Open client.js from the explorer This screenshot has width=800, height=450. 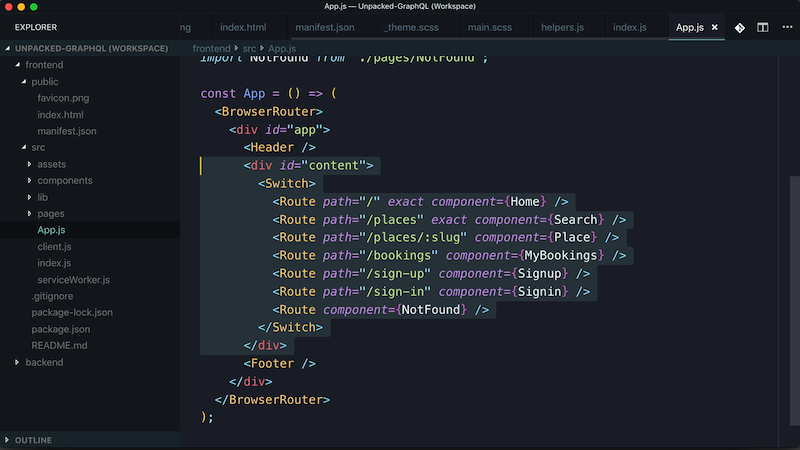[54, 246]
